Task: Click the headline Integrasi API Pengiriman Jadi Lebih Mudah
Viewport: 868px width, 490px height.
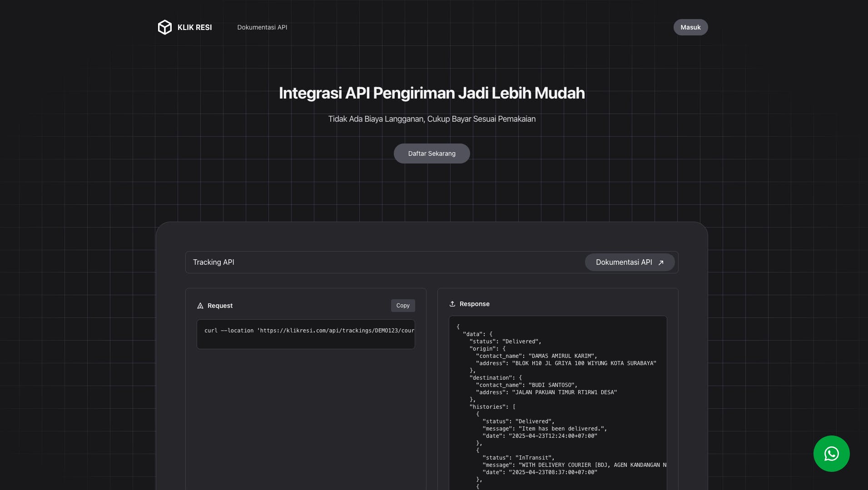Action: point(432,93)
